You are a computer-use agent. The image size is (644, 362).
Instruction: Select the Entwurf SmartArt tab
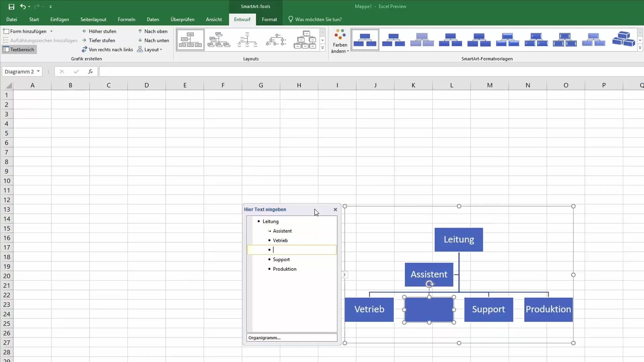click(242, 19)
